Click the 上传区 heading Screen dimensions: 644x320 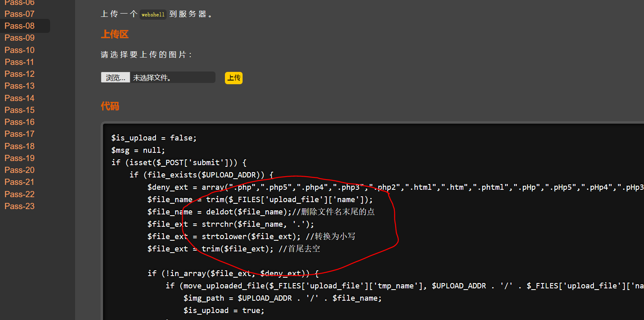coord(115,35)
